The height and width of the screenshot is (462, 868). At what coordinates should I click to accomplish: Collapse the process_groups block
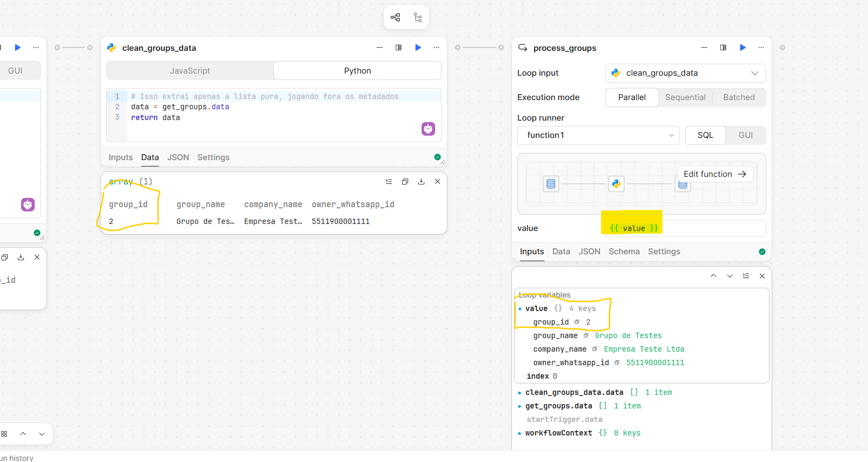click(x=704, y=48)
